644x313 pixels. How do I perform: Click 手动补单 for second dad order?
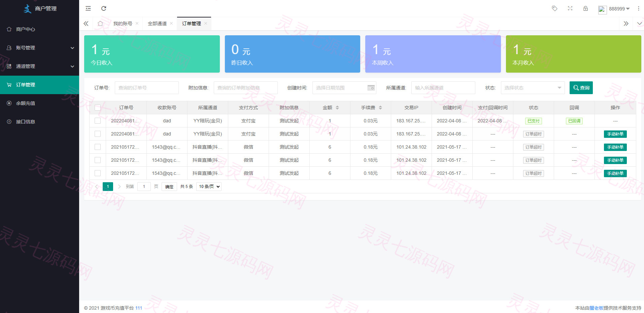615,134
